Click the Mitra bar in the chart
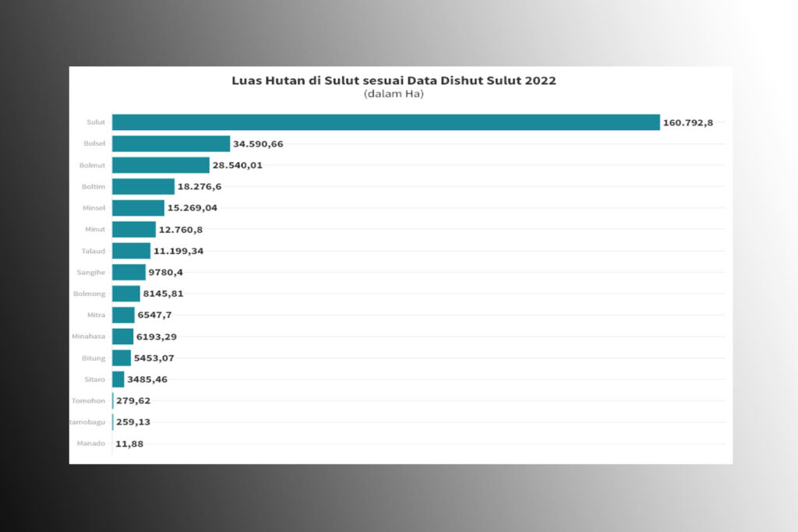Viewport: 798px width, 532px height. pyautogui.click(x=124, y=315)
